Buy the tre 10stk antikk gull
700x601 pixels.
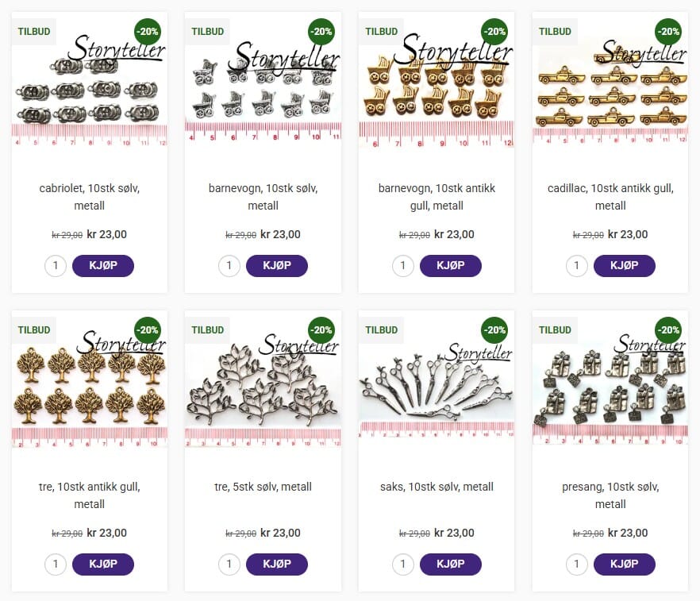tap(102, 564)
